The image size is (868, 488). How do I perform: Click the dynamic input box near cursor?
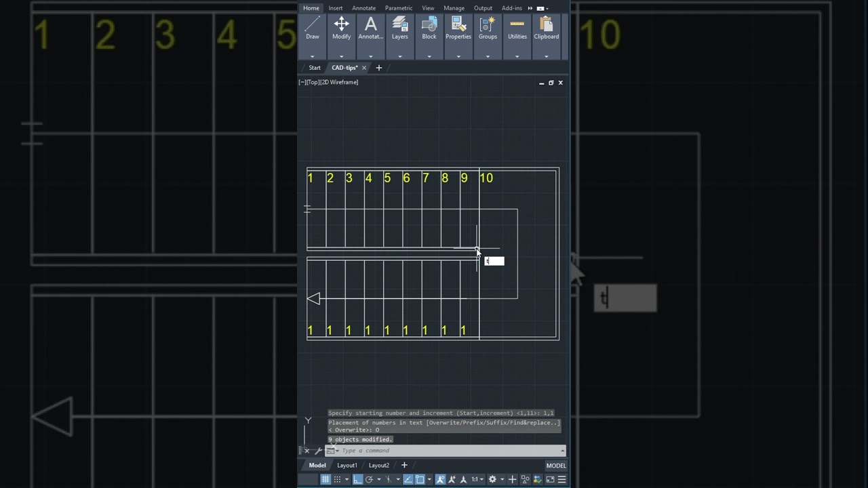coord(494,261)
